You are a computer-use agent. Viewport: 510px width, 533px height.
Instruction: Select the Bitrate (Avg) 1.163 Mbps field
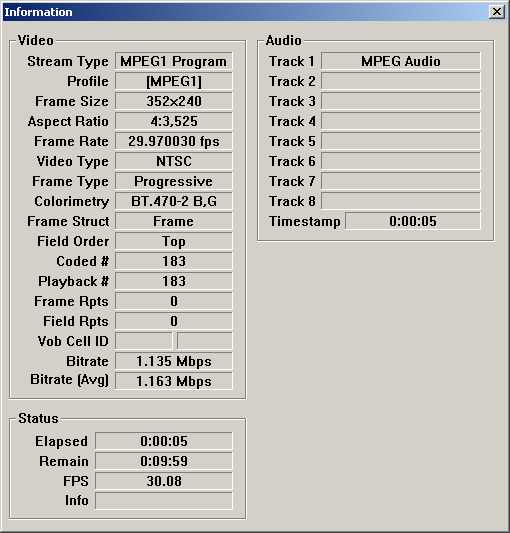174,381
